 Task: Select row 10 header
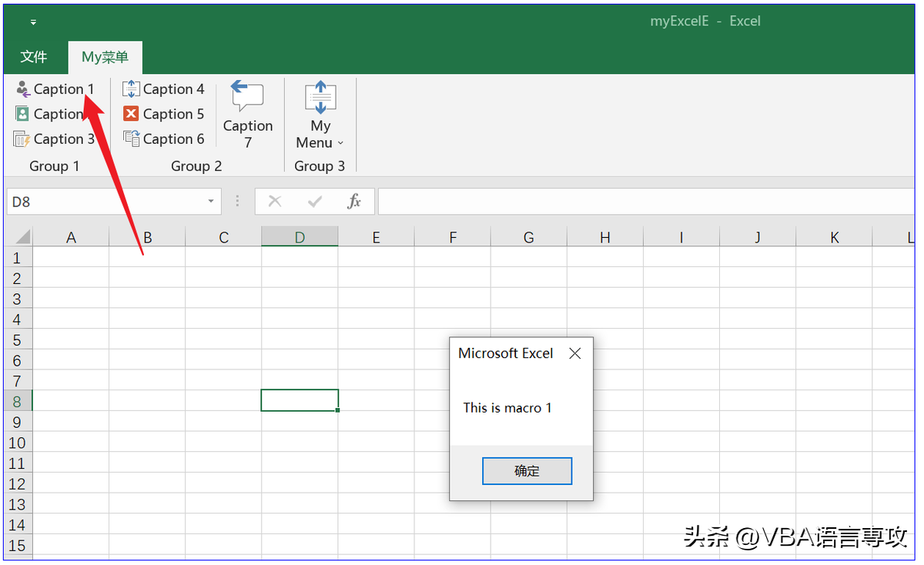click(18, 443)
